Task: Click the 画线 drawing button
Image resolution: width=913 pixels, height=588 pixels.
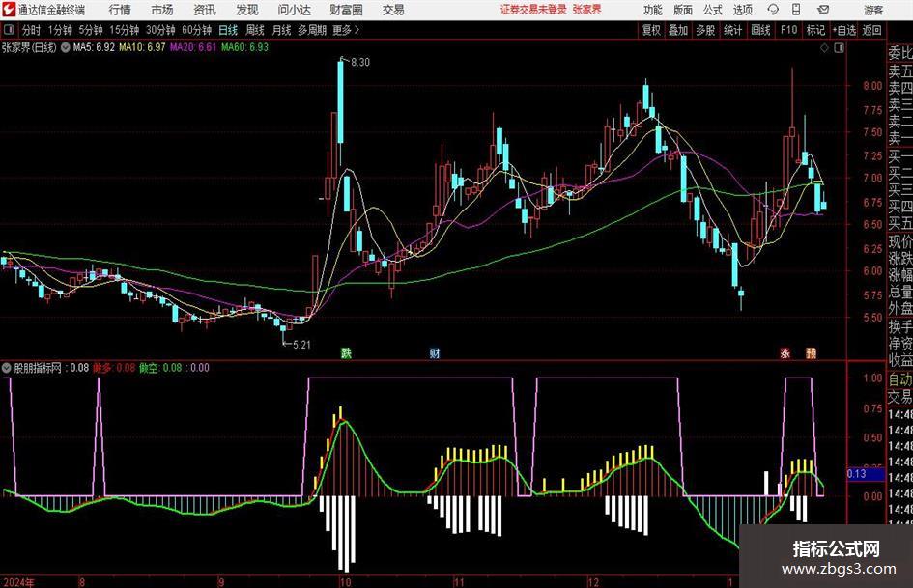Action: click(760, 30)
